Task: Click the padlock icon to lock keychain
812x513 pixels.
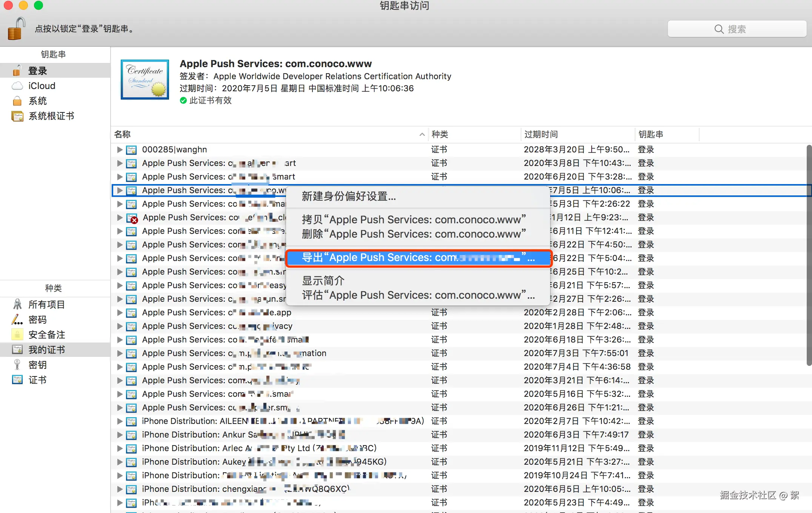Action: (x=16, y=29)
